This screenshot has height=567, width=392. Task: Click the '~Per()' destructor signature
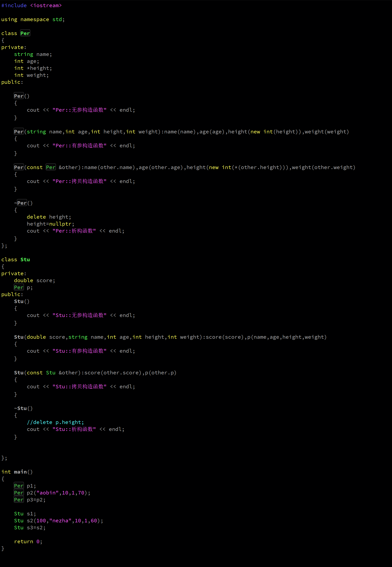tap(23, 203)
